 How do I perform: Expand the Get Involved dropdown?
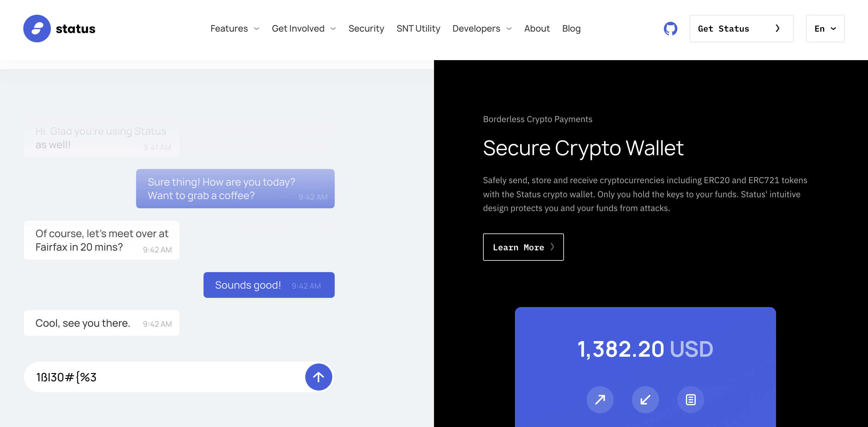point(304,28)
